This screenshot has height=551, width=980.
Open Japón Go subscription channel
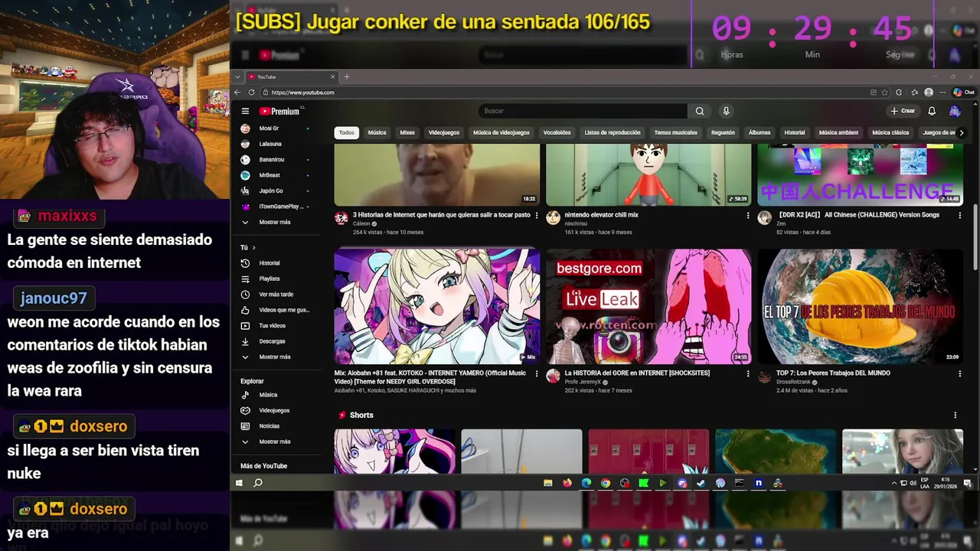click(270, 191)
